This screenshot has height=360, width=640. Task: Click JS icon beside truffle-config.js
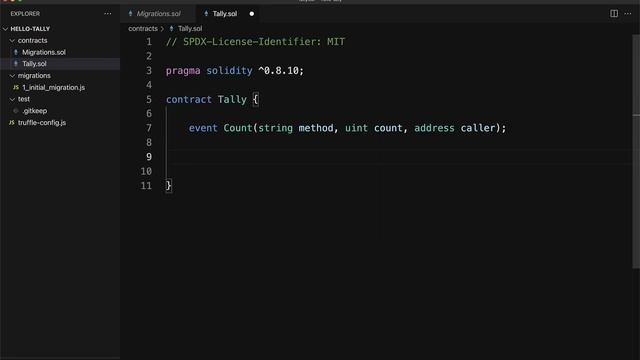(11, 122)
